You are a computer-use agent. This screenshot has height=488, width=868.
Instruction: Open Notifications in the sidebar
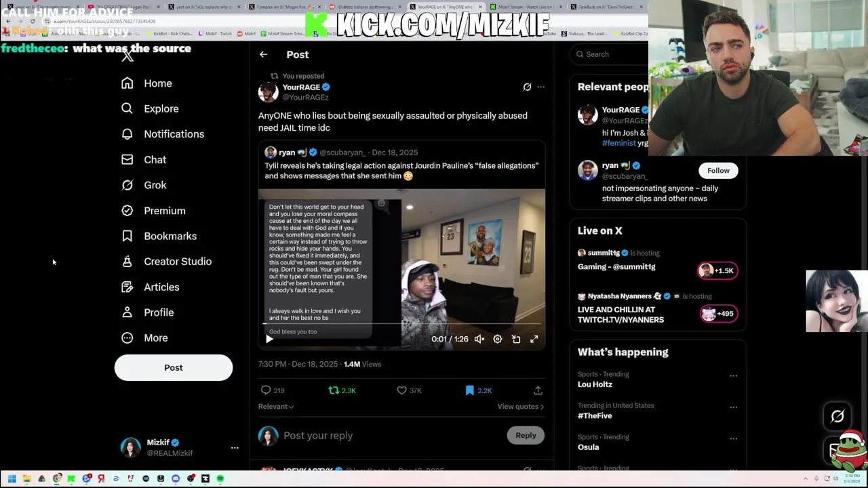[162, 134]
